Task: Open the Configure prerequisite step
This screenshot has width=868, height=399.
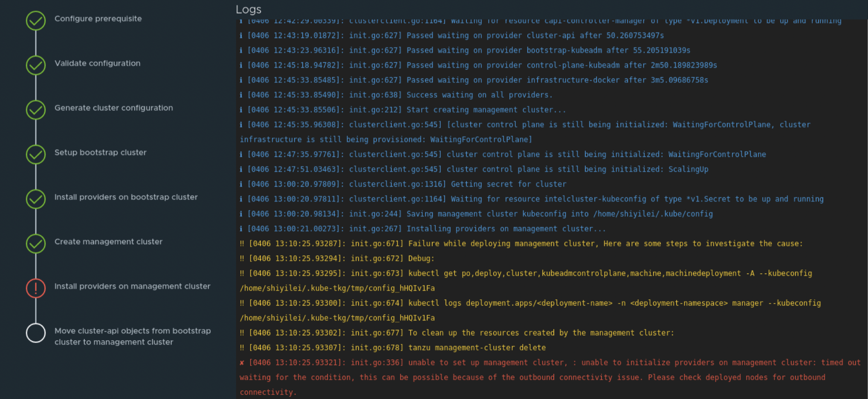Action: 98,18
